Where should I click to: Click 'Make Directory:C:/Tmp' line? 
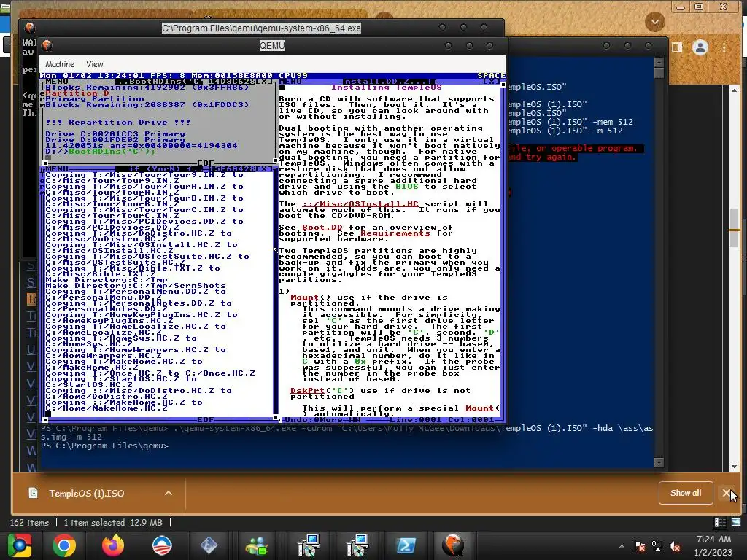pos(107,279)
